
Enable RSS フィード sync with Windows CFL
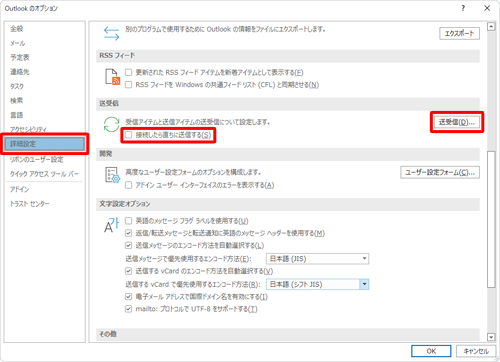click(x=128, y=85)
